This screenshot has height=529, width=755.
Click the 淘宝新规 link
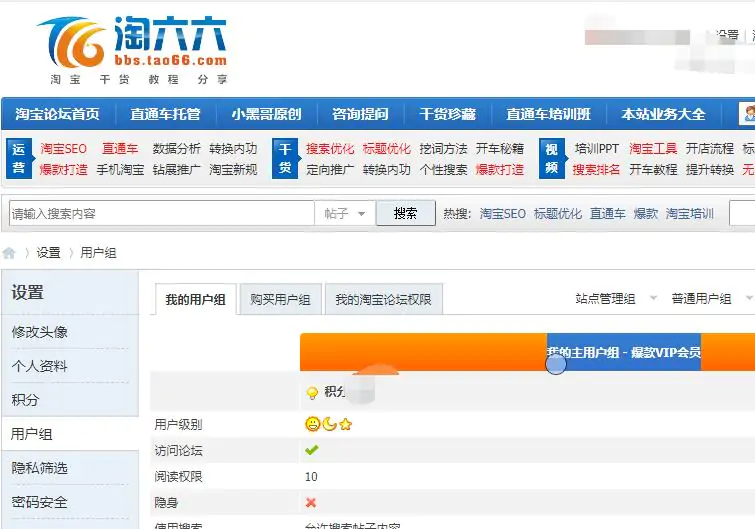pos(234,169)
